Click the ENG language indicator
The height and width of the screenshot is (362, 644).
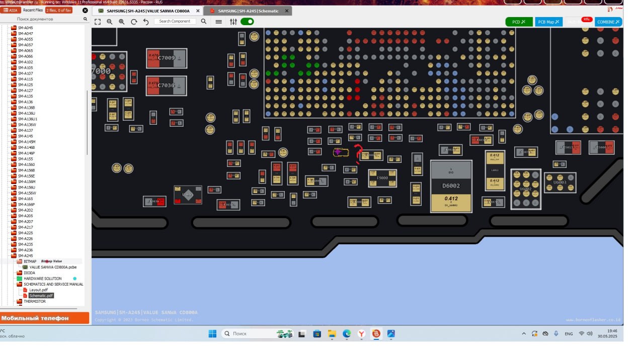pyautogui.click(x=569, y=333)
